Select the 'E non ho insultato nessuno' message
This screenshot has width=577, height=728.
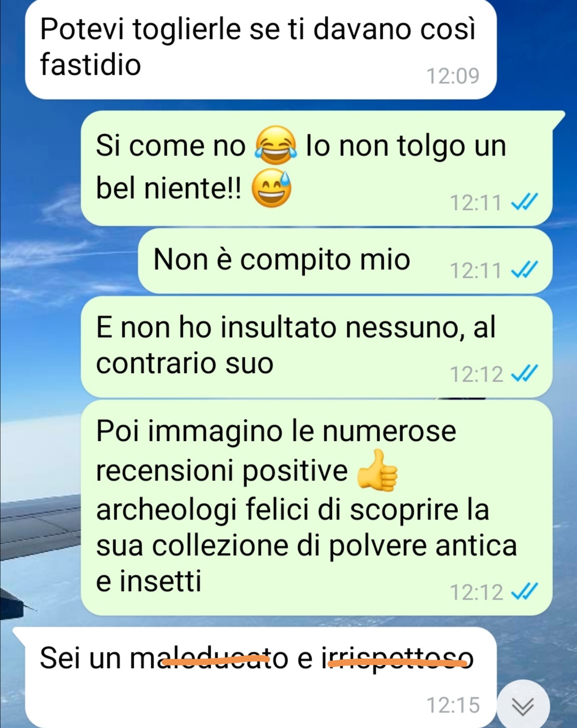[x=316, y=347]
